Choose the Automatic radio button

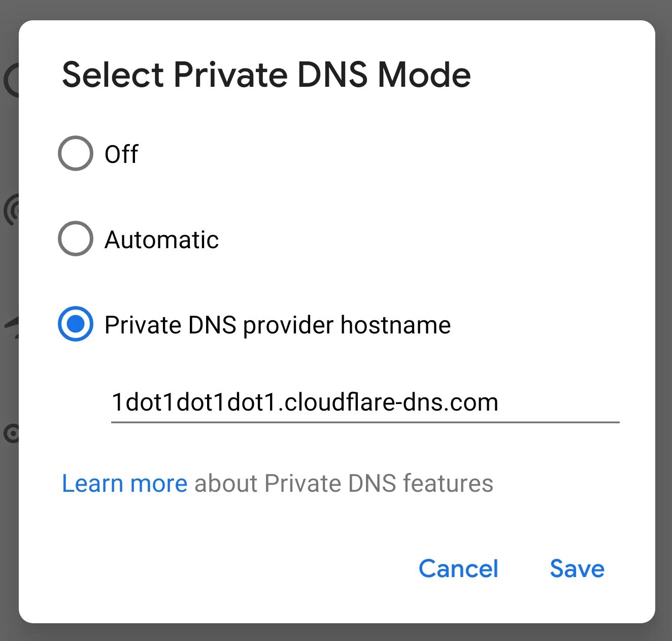76,239
